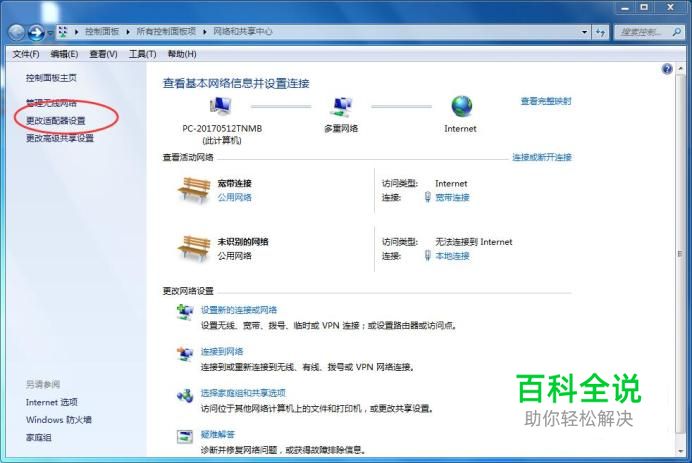Click the magnifier search icon

coord(677,32)
